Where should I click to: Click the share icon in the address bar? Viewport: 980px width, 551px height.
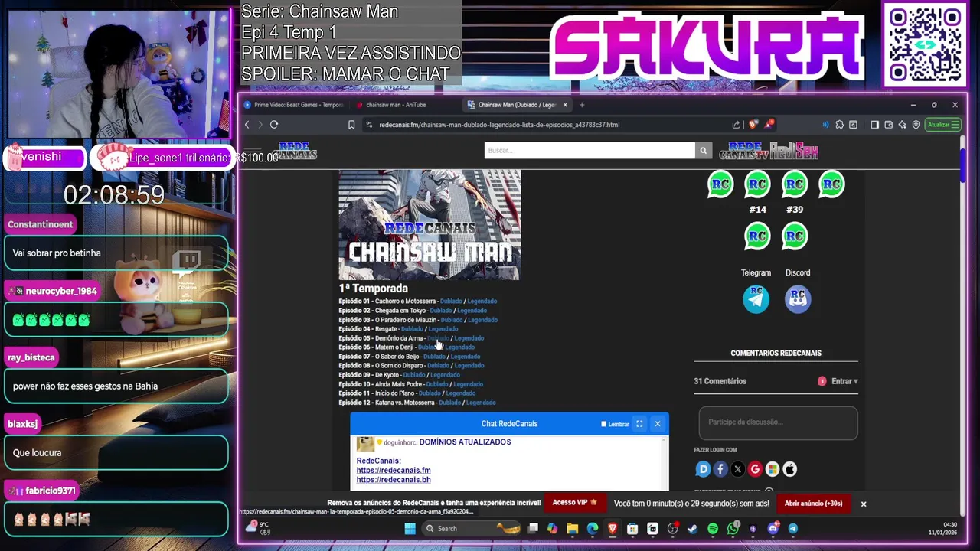(736, 125)
